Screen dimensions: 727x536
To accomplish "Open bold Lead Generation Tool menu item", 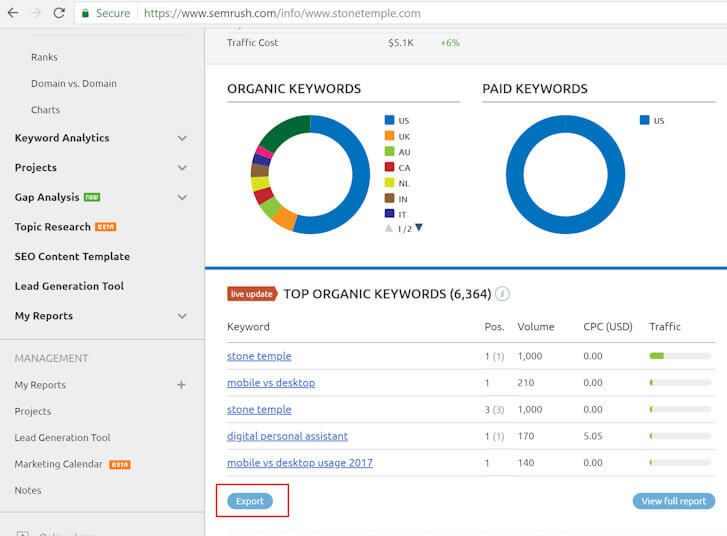I will [x=69, y=286].
